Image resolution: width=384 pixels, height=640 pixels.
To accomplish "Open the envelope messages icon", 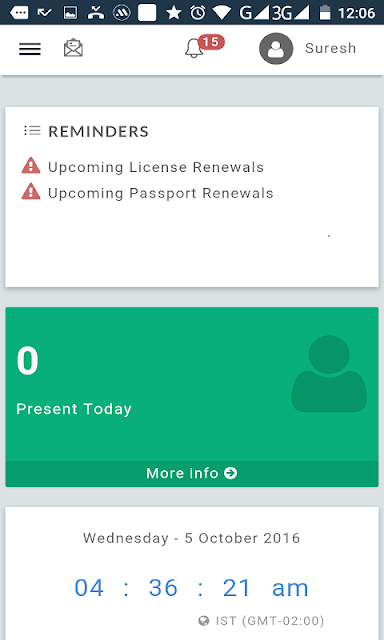I will (x=73, y=48).
